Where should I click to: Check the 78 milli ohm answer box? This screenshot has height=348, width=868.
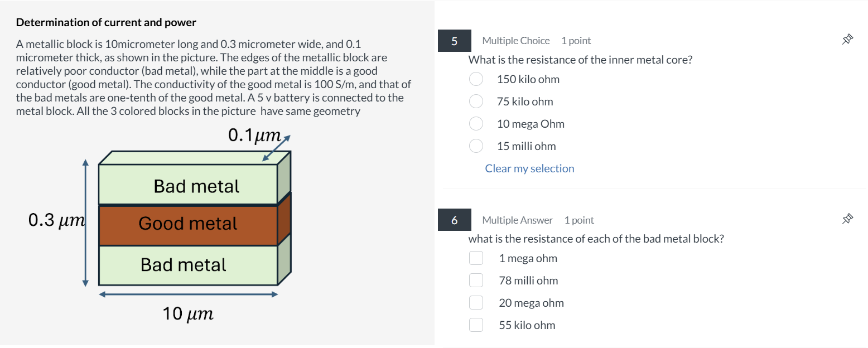476,280
